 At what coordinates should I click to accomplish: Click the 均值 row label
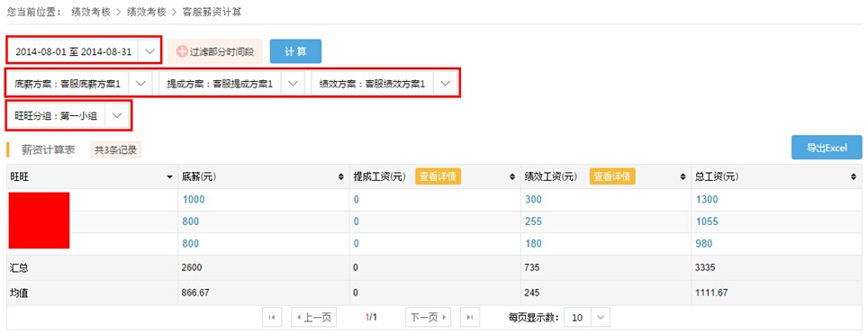[19, 293]
